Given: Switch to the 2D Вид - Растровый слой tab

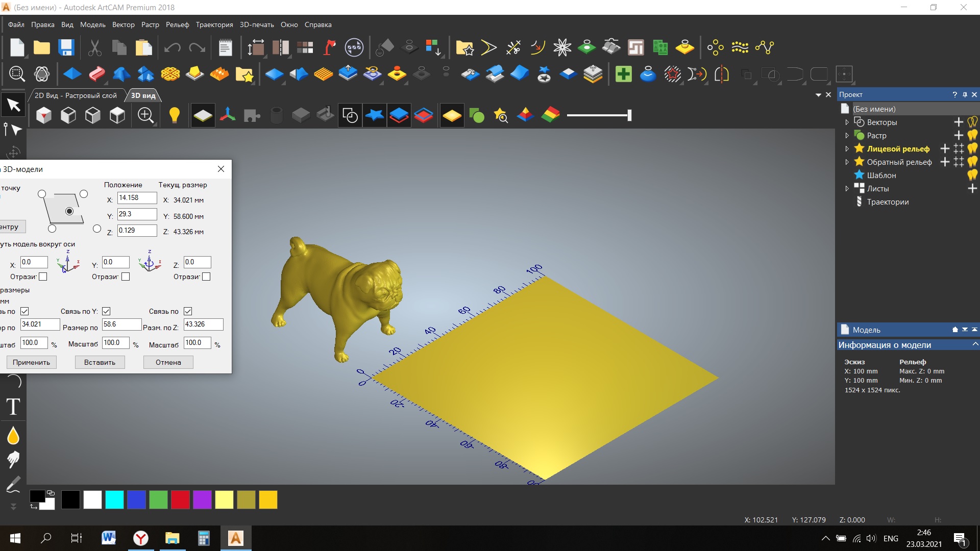Looking at the screenshot, I should pos(76,95).
